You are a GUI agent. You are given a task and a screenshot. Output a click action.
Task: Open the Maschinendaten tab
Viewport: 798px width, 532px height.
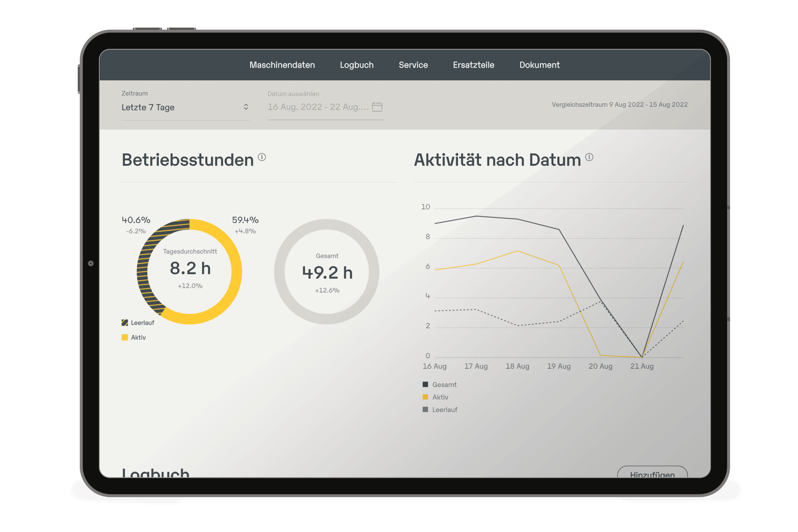click(x=282, y=65)
